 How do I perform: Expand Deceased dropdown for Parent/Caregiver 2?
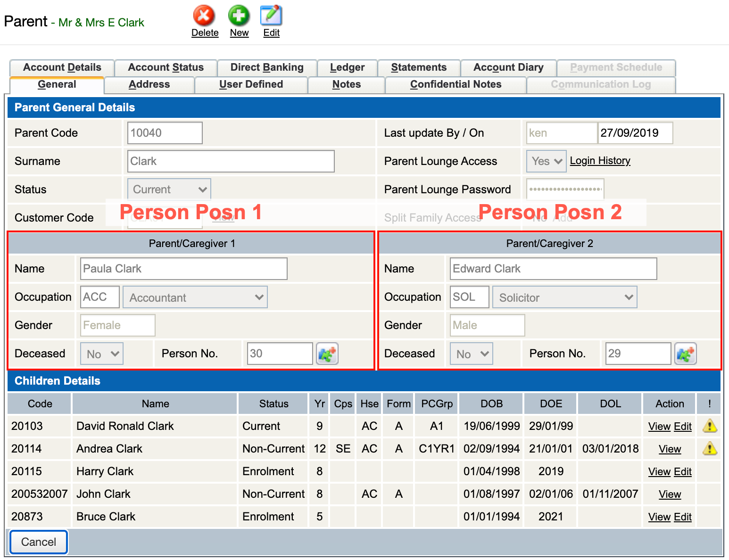472,354
